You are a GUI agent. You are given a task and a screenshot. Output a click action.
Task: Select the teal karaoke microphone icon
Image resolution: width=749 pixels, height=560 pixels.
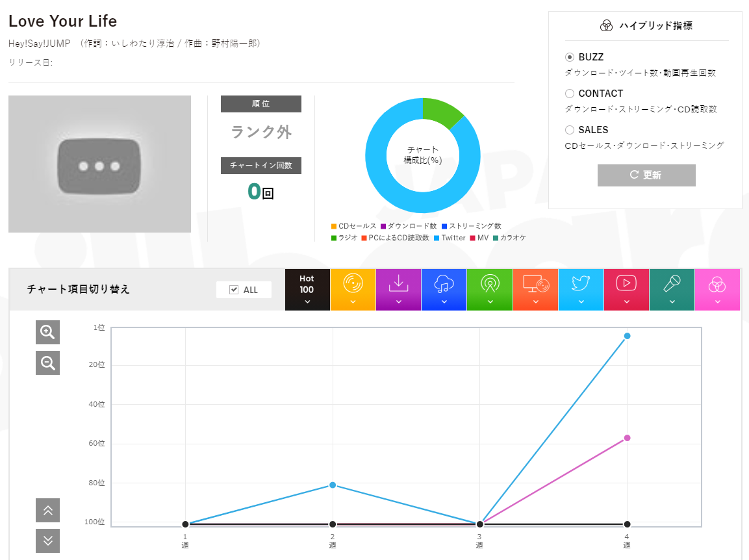point(672,283)
